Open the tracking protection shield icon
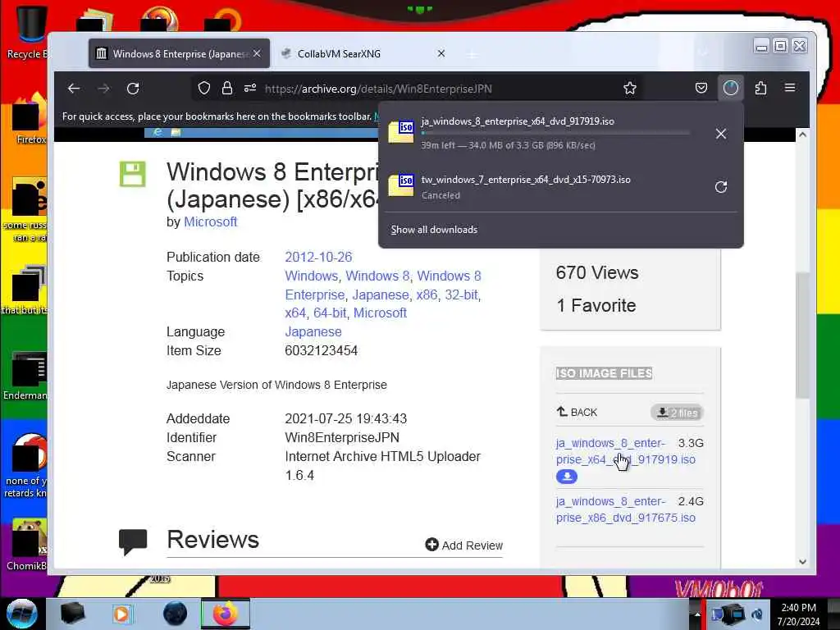The height and width of the screenshot is (630, 840). coord(204,89)
